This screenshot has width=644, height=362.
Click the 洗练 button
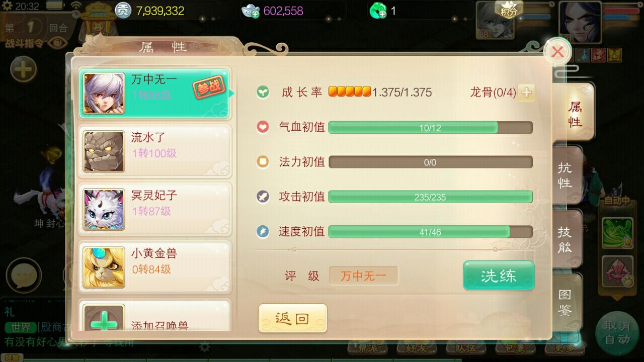point(499,276)
